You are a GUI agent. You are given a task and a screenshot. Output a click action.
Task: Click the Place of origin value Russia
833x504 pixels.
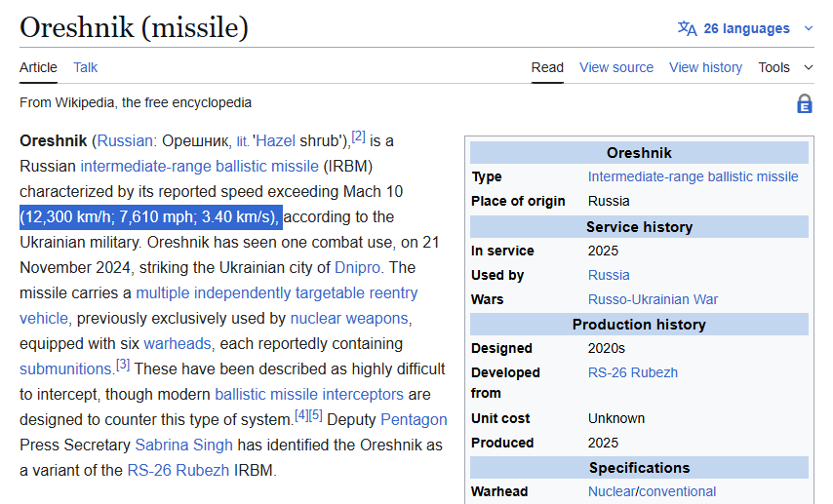click(x=609, y=201)
